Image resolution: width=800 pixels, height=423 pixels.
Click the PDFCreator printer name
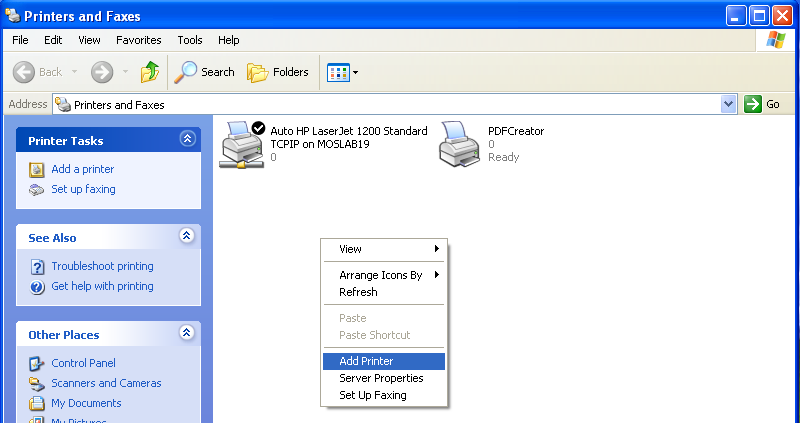click(x=516, y=131)
